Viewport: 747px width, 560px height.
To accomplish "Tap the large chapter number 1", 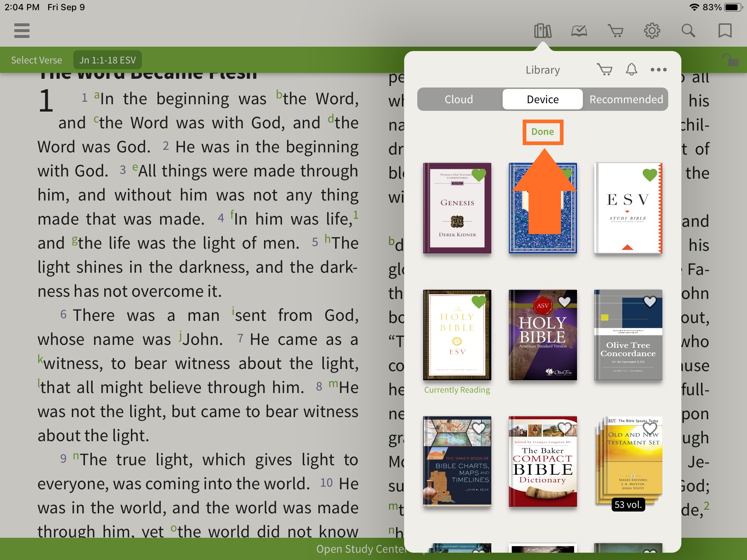I will click(46, 101).
